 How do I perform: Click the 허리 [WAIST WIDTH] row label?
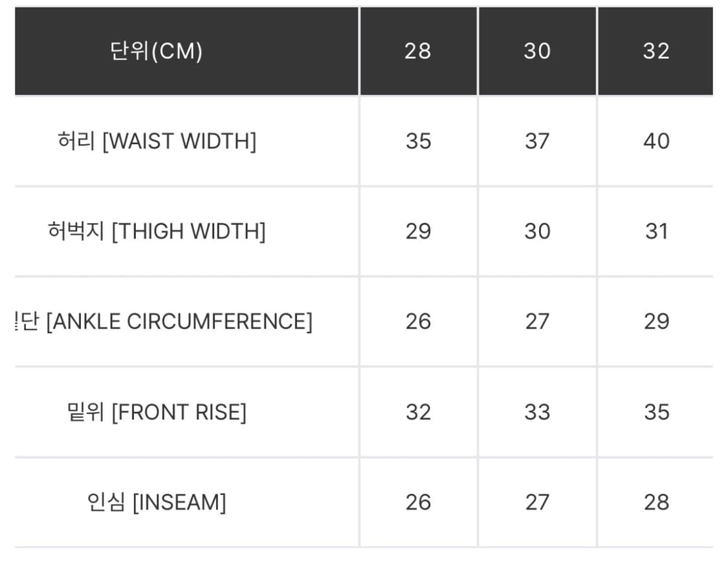[157, 141]
